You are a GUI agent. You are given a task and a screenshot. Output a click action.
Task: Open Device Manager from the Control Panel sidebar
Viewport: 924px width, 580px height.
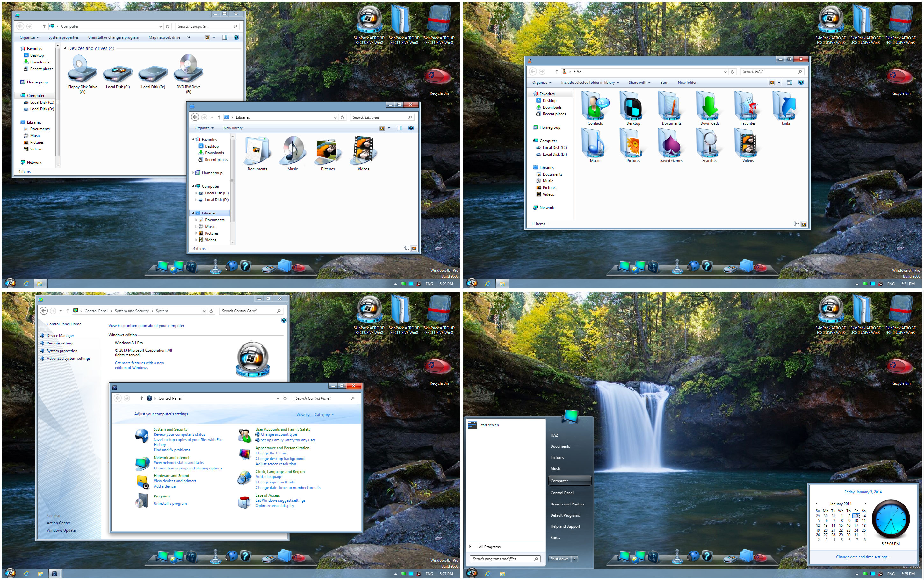[60, 335]
